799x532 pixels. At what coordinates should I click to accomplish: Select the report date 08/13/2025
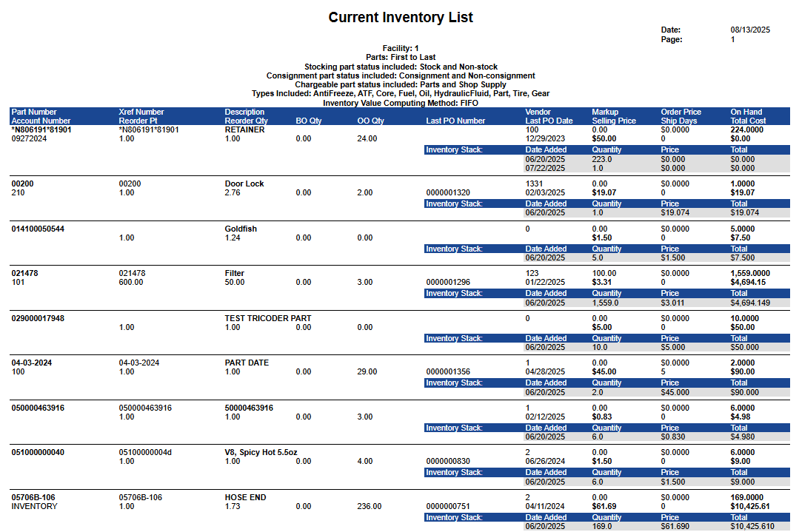coord(750,30)
